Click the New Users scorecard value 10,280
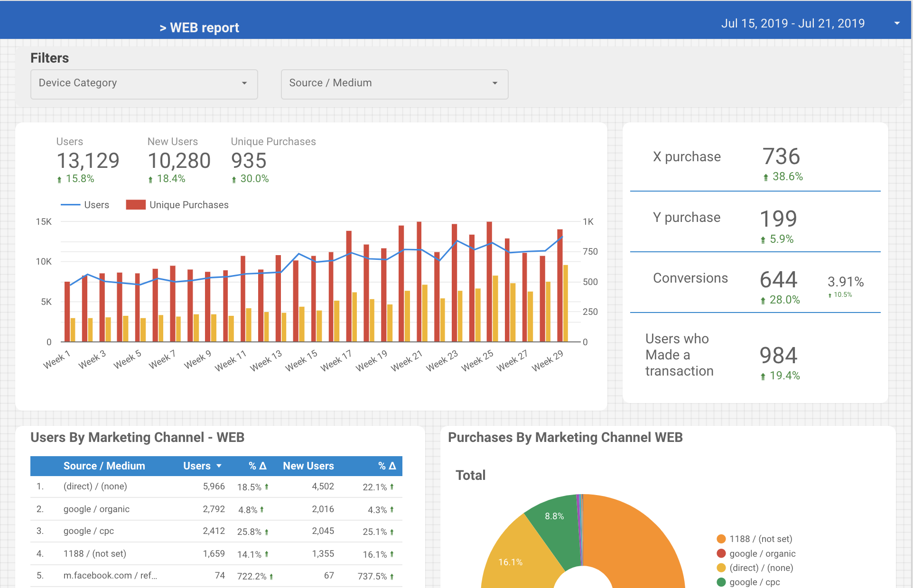 pyautogui.click(x=179, y=161)
